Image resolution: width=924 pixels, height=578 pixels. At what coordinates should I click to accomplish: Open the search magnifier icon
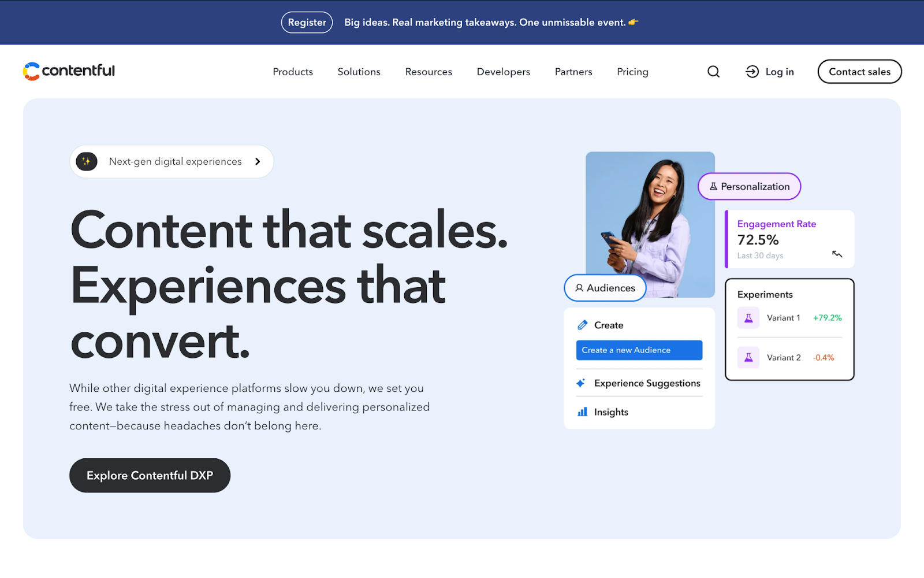pos(714,72)
